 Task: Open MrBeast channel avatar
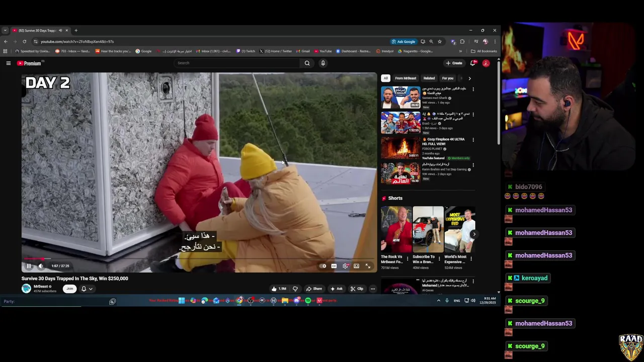(x=26, y=289)
